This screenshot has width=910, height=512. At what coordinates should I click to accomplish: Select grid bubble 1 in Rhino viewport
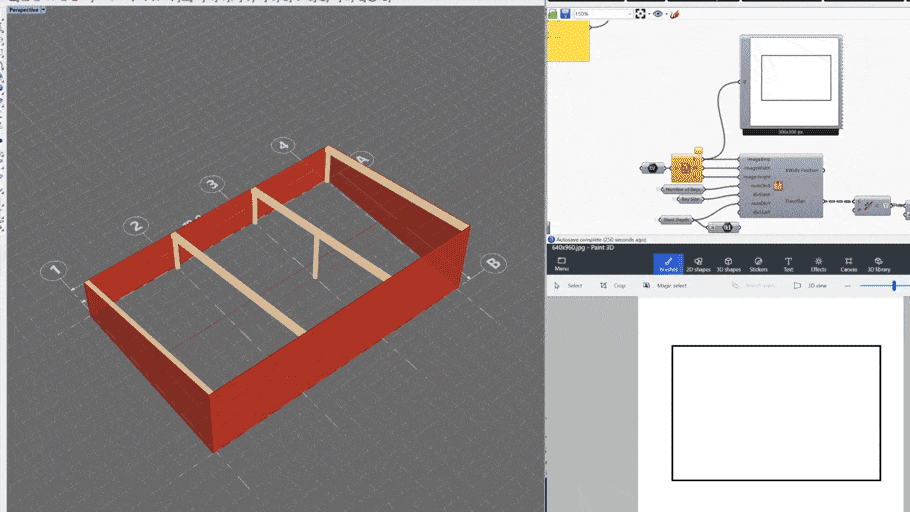click(x=53, y=270)
